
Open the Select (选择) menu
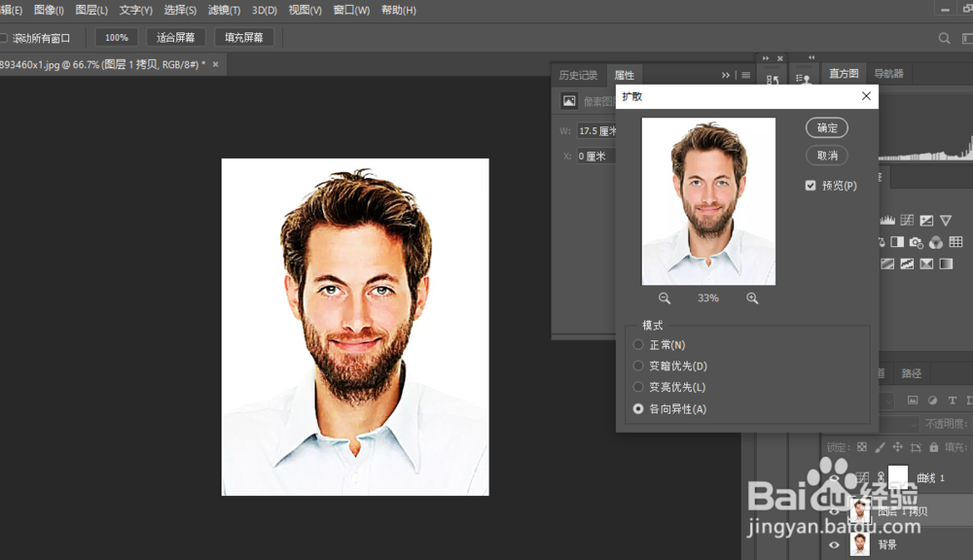tap(180, 10)
